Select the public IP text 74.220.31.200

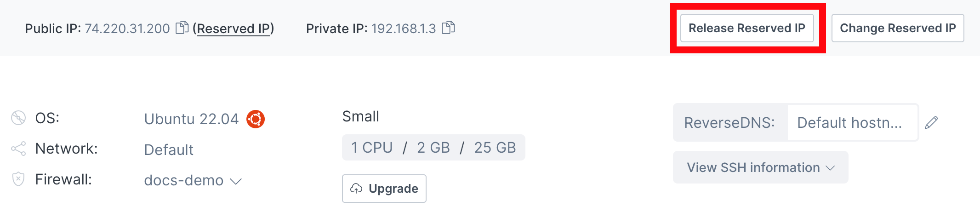[x=127, y=29]
